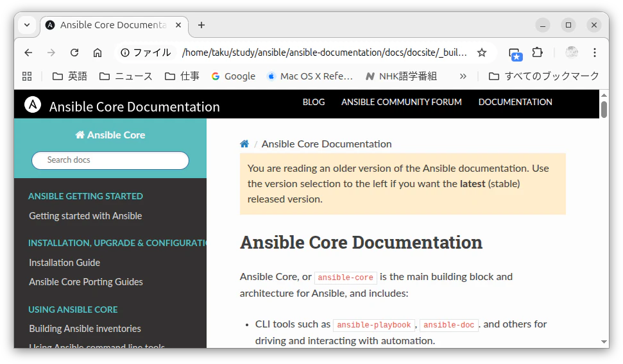
Task: Open the NHK語学番組 bookmark
Action: point(401,76)
